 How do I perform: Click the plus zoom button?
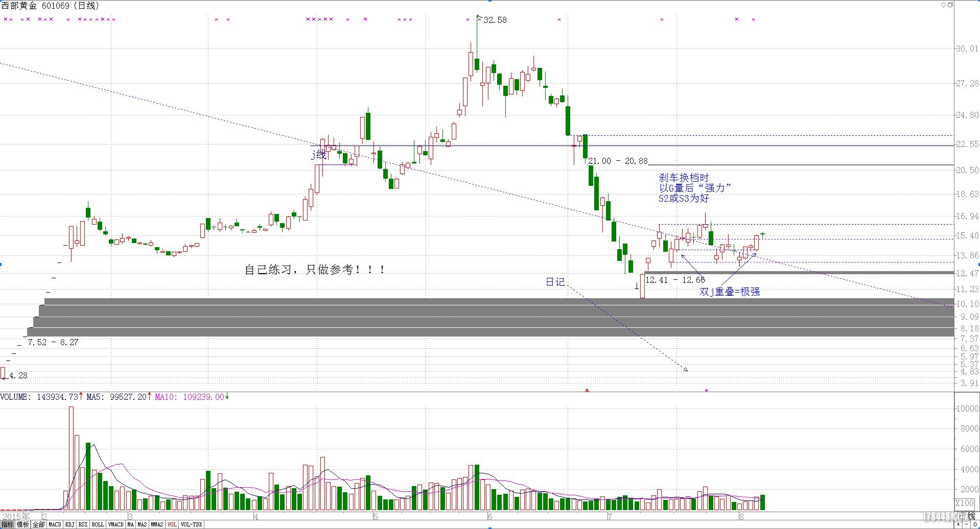tap(958, 524)
